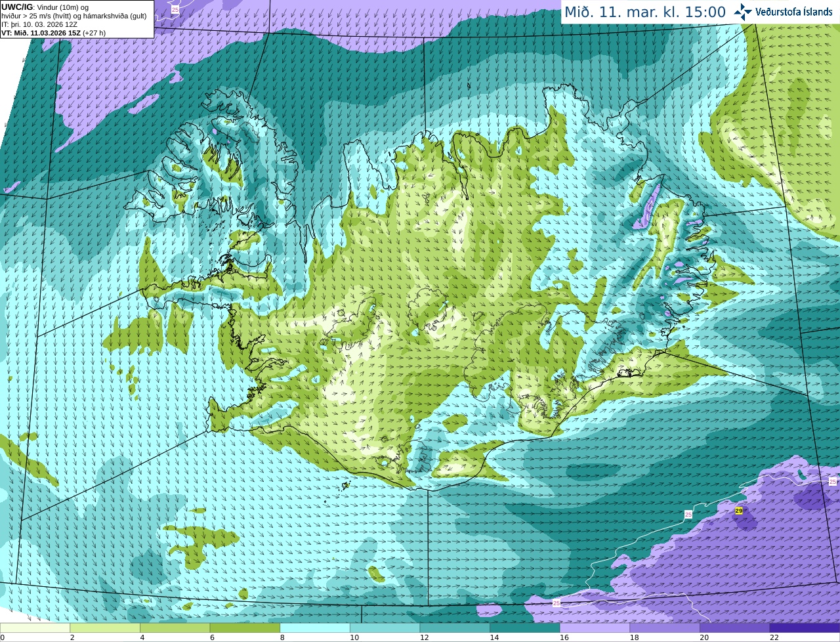Image resolution: width=840 pixels, height=642 pixels.
Task: Click the above-22 m/s deep indigo scale swatch
Action: [x=805, y=628]
